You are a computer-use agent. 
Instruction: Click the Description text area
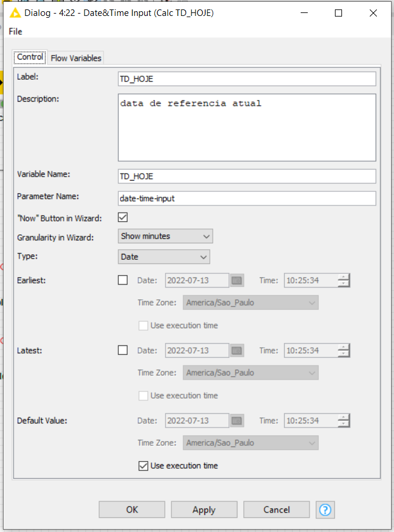pyautogui.click(x=247, y=128)
